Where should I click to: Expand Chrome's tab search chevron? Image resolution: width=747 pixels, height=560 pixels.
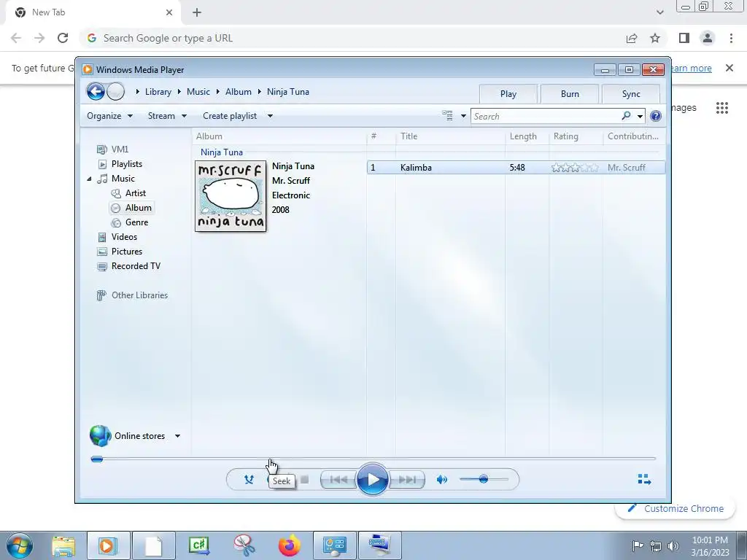[659, 12]
